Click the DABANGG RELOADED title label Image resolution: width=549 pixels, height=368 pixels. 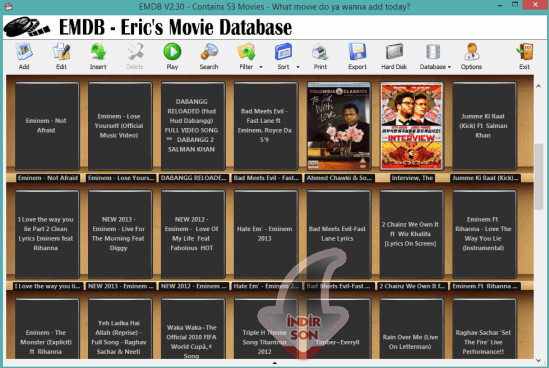coord(194,178)
